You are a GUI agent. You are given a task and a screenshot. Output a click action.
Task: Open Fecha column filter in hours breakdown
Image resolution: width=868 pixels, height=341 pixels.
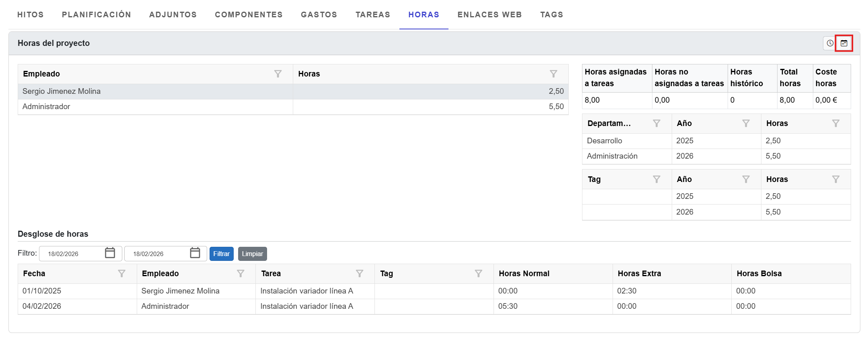point(121,274)
